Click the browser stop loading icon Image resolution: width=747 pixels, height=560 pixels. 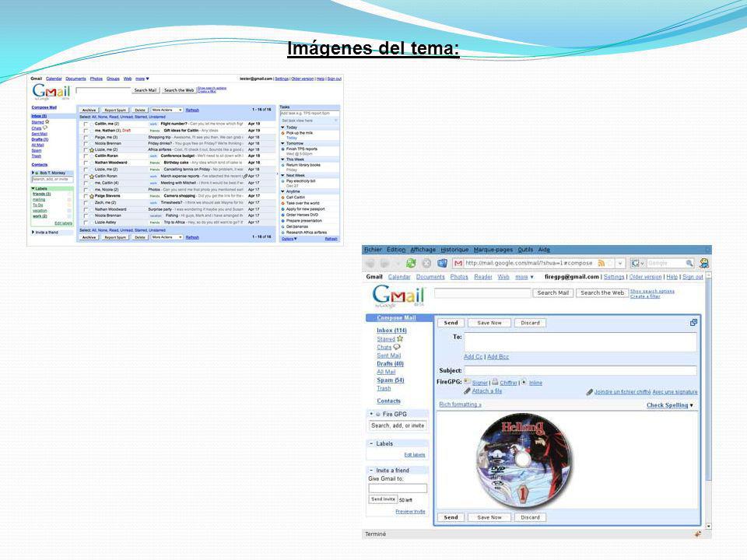click(427, 263)
